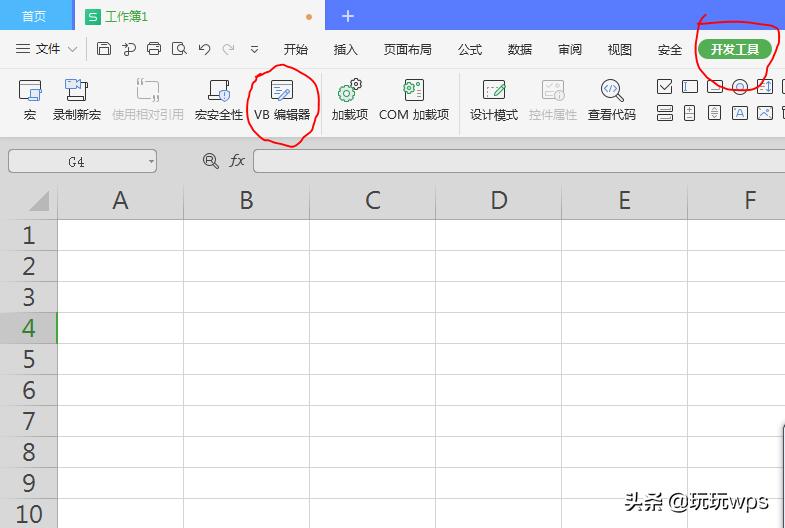This screenshot has height=528, width=785.
Task: Select column B header
Action: click(246, 201)
